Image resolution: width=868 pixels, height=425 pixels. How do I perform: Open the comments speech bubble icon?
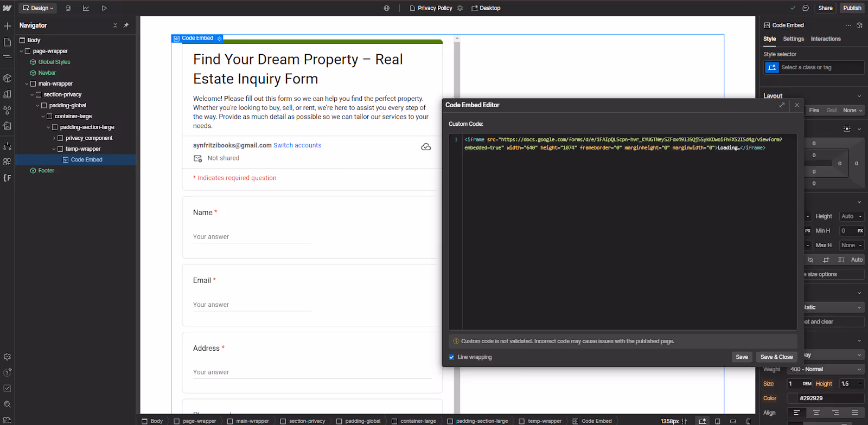pyautogui.click(x=806, y=8)
